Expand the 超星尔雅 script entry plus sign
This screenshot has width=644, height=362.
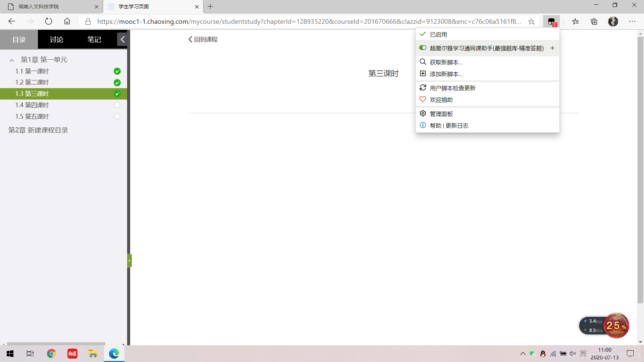click(x=552, y=48)
